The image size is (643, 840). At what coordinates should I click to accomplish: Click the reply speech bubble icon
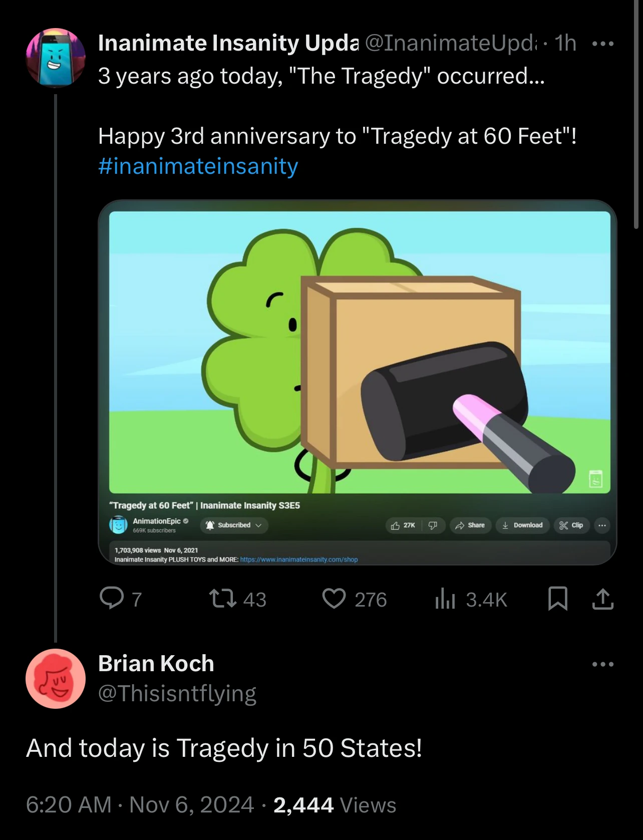112,599
